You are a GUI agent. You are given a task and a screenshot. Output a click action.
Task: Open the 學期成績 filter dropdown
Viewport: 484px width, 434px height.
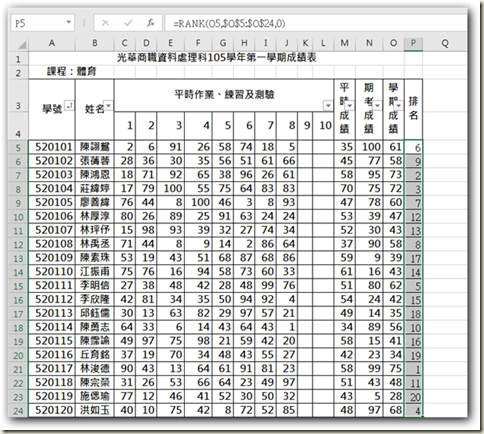click(399, 106)
